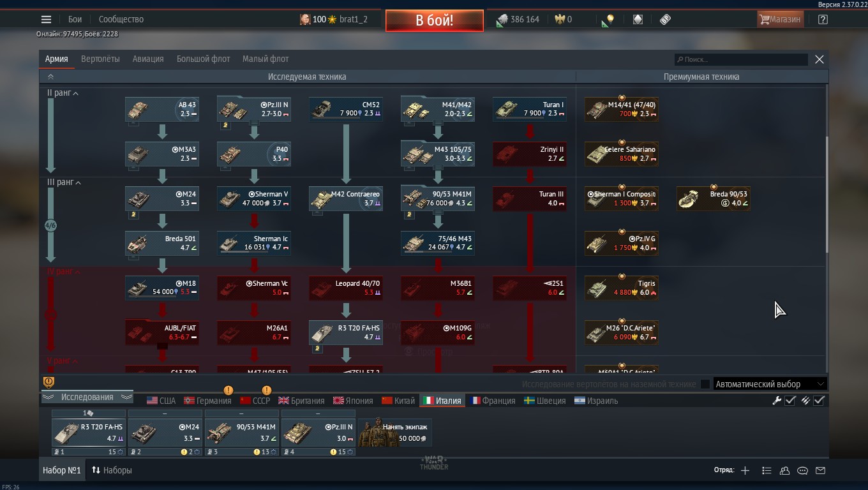Open the Бои menu

click(75, 19)
